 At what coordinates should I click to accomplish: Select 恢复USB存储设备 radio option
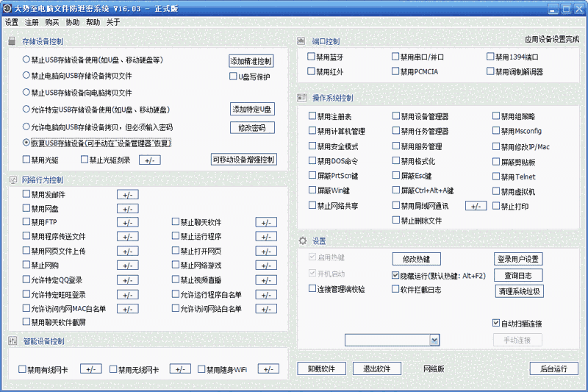(x=26, y=143)
